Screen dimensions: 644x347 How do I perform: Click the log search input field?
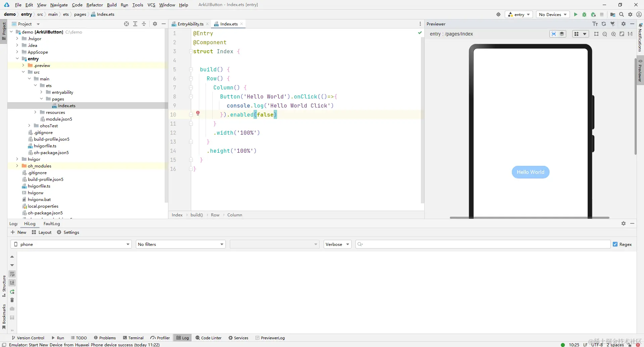tap(483, 244)
